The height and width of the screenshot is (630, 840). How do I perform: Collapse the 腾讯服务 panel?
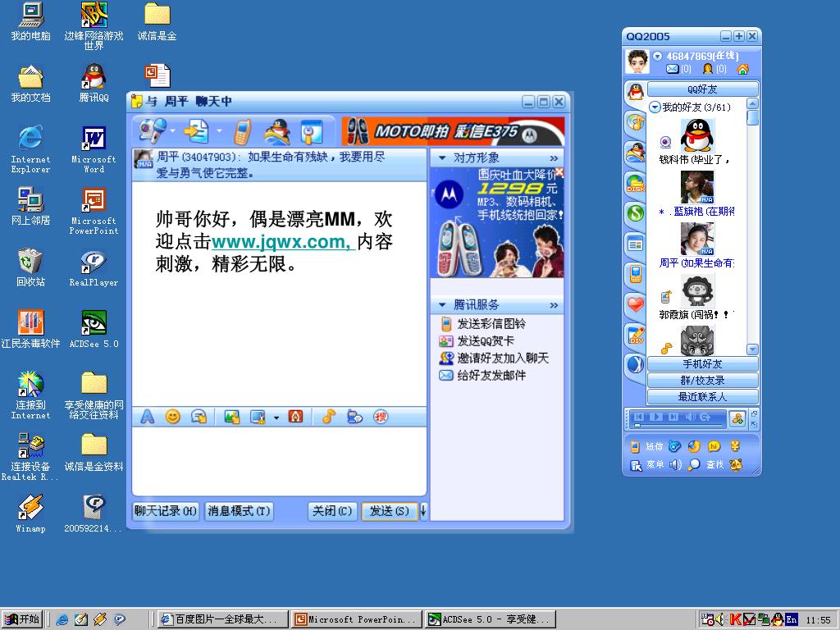(x=442, y=305)
